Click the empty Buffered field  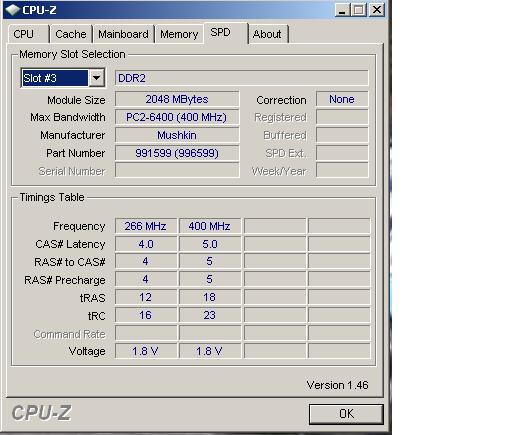(x=342, y=135)
